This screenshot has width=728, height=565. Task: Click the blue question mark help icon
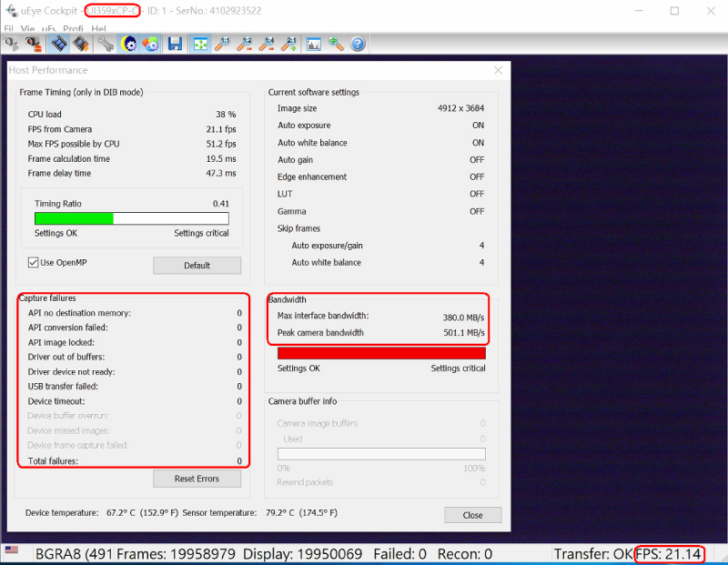point(358,44)
